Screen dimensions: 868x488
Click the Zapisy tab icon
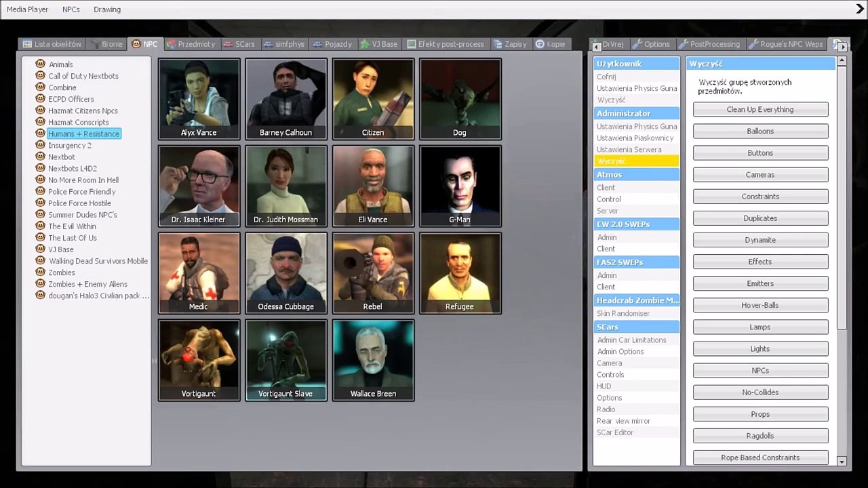pos(498,44)
